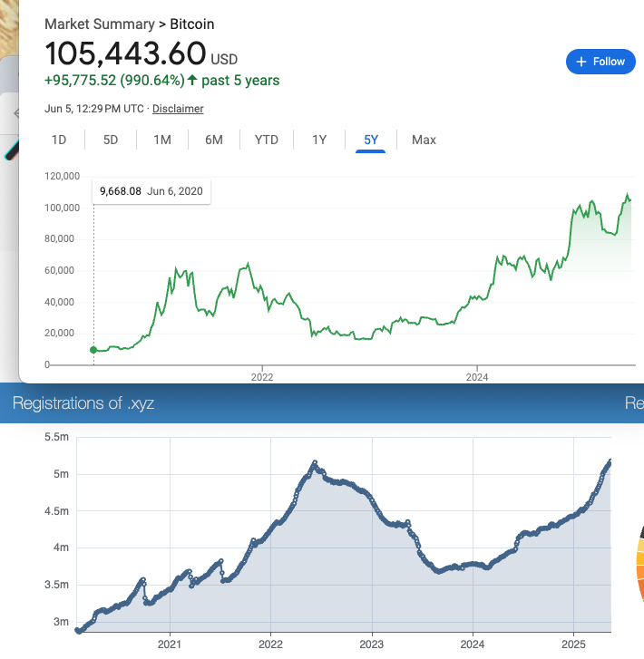644x659 pixels.
Task: Click the 5.5m label on .xyz chart
Action: [57, 437]
